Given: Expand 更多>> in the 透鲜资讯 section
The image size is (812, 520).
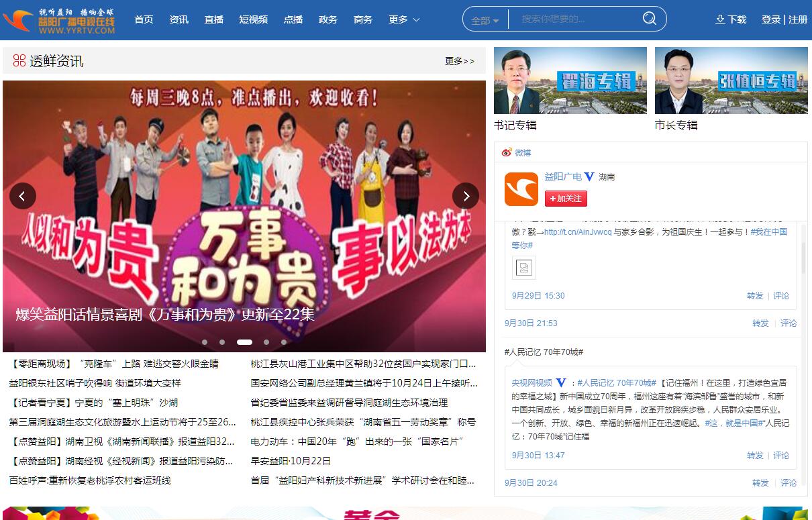Looking at the screenshot, I should coord(460,61).
